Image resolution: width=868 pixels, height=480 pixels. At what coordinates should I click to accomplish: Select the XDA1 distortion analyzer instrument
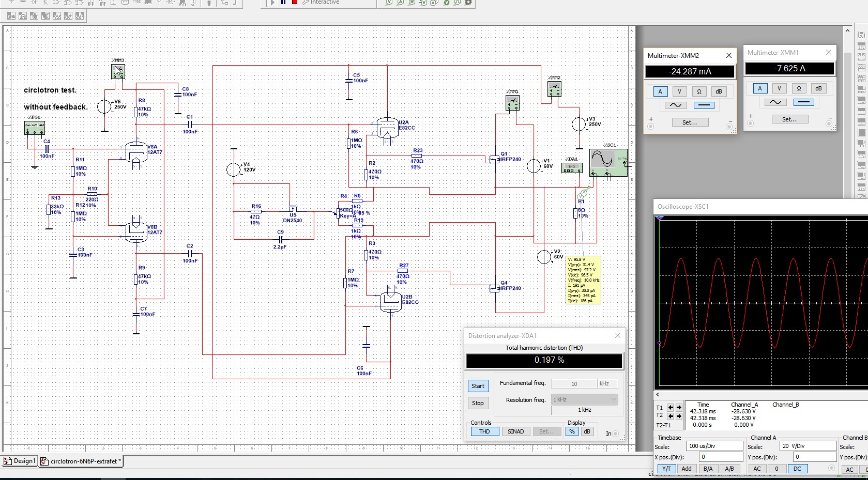click(x=572, y=168)
